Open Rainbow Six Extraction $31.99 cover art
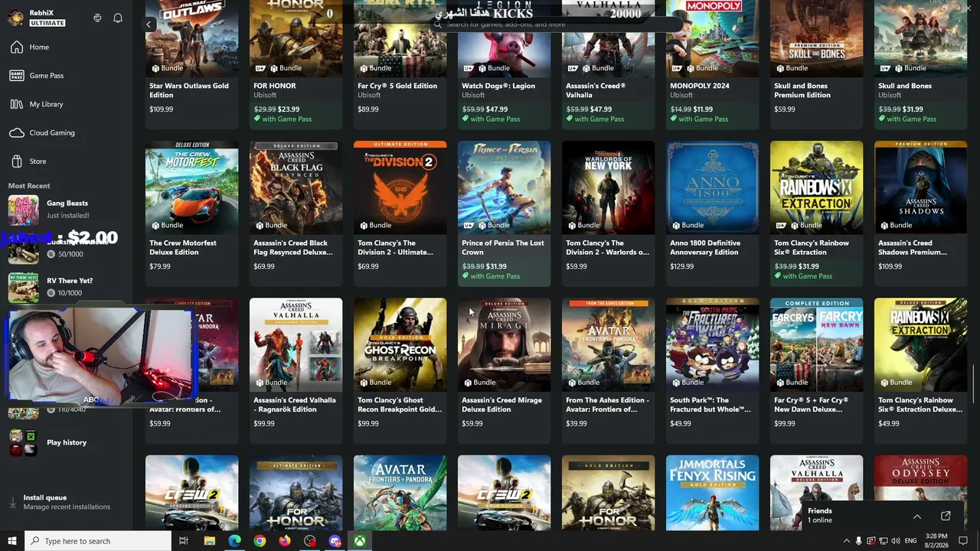Image resolution: width=980 pixels, height=551 pixels. [x=816, y=187]
